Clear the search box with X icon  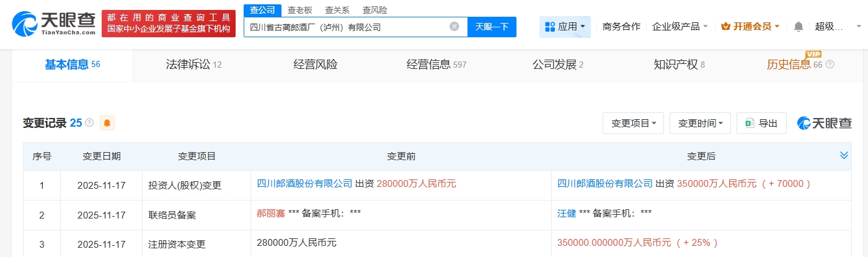(x=454, y=27)
